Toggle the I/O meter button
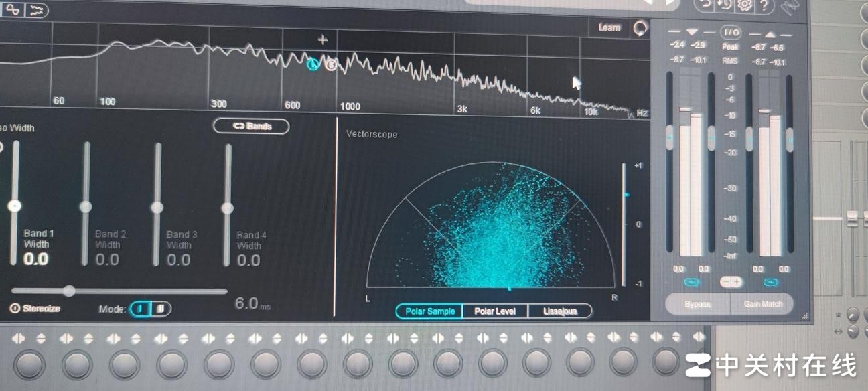The height and width of the screenshot is (391, 868). click(x=730, y=32)
